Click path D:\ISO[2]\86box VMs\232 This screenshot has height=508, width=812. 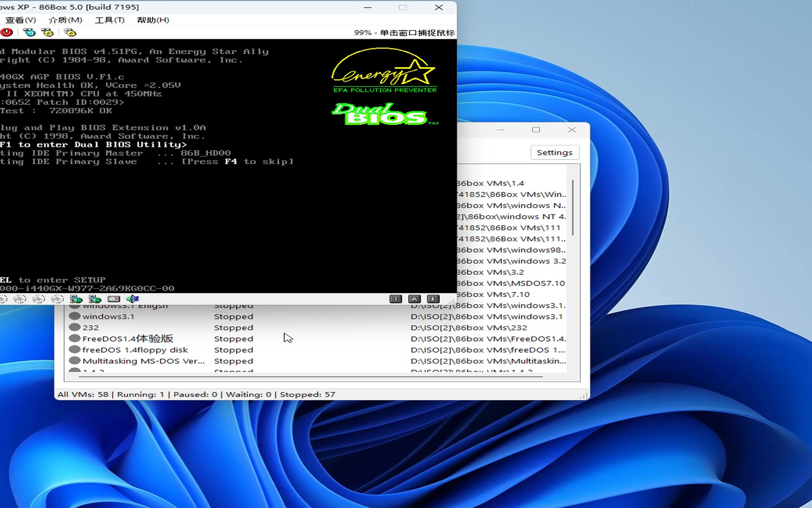469,327
